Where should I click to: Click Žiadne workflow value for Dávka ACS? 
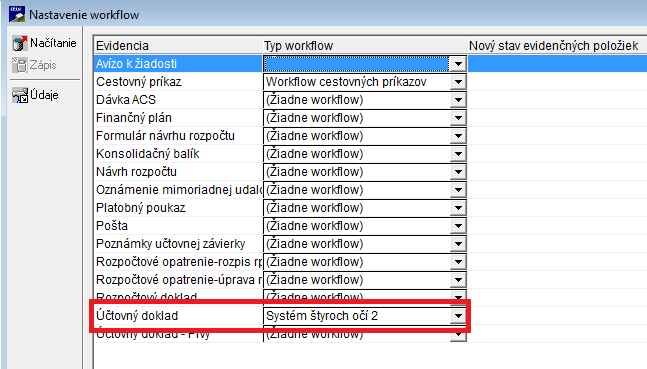point(314,100)
